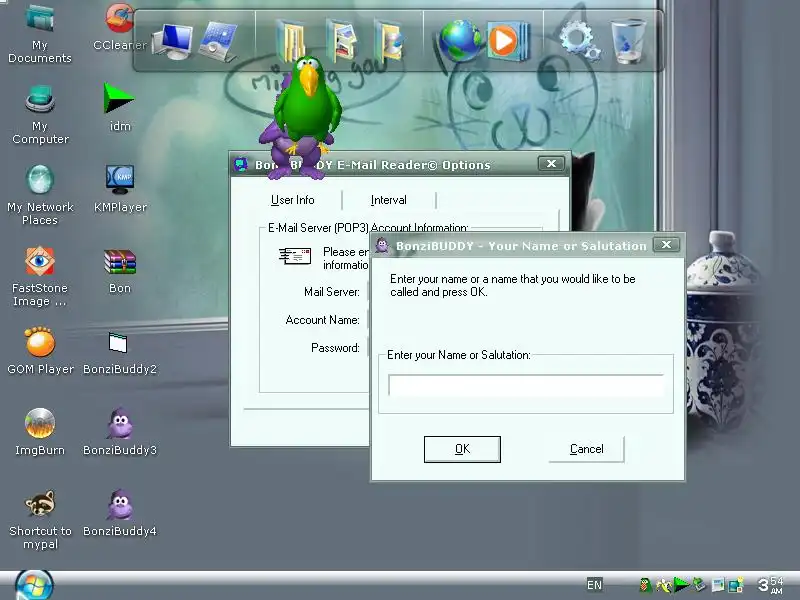
Task: Click the Mail Server label in Options
Action: coord(332,292)
